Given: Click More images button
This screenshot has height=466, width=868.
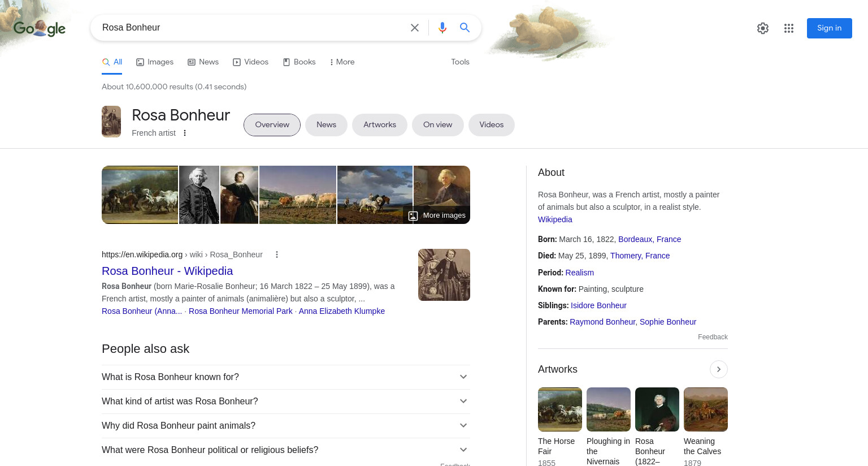Looking at the screenshot, I should click(x=437, y=215).
